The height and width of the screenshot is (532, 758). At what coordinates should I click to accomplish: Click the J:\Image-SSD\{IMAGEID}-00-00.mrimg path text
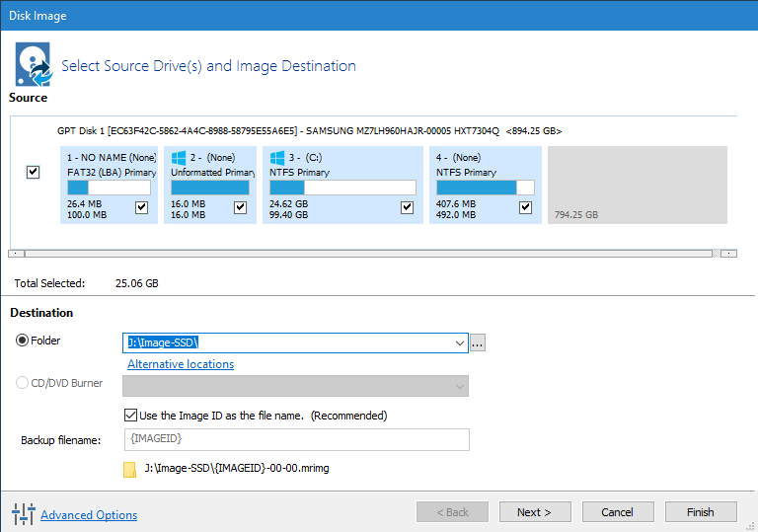(x=237, y=468)
